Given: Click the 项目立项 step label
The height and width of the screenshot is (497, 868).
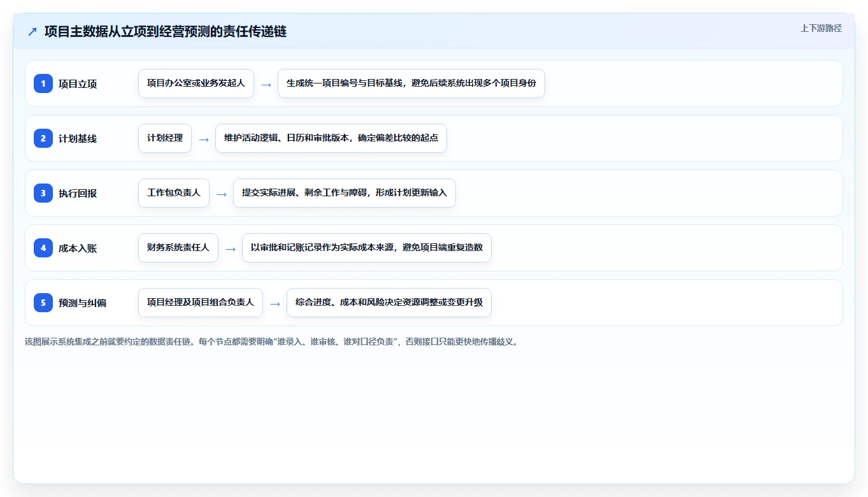Looking at the screenshot, I should 78,84.
